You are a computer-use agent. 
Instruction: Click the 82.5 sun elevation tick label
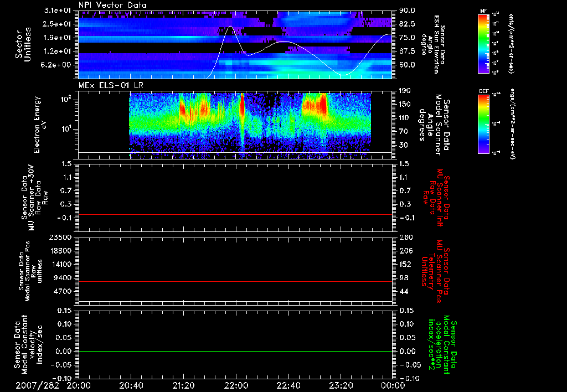pos(407,24)
